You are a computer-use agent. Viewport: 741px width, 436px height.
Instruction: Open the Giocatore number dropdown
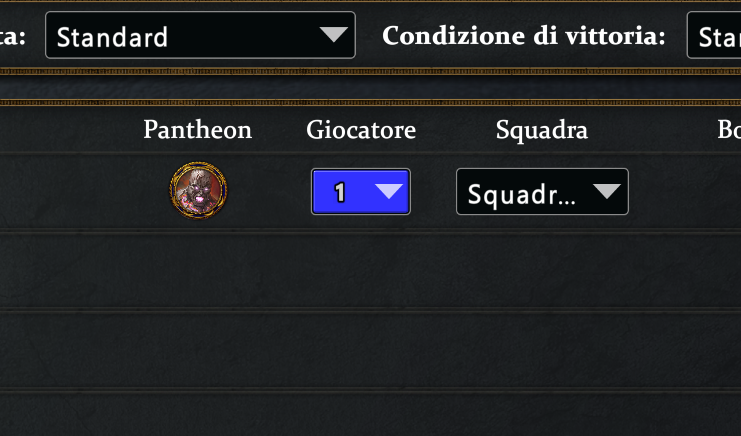(x=361, y=191)
